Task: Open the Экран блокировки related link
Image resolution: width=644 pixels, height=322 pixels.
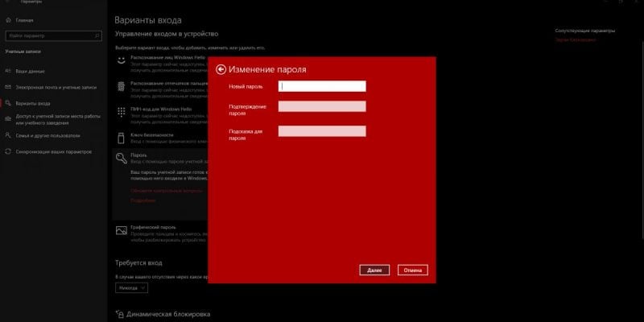Action: [x=576, y=39]
